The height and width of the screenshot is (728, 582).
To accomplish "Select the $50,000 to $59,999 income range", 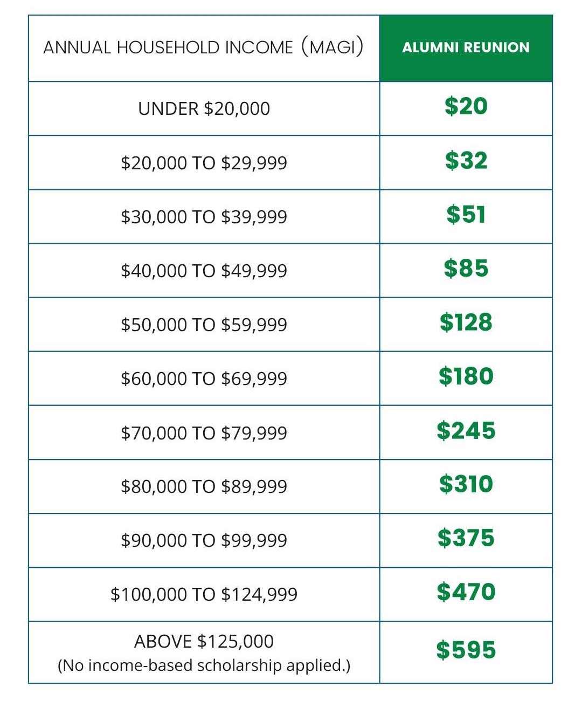I will pyautogui.click(x=204, y=325).
